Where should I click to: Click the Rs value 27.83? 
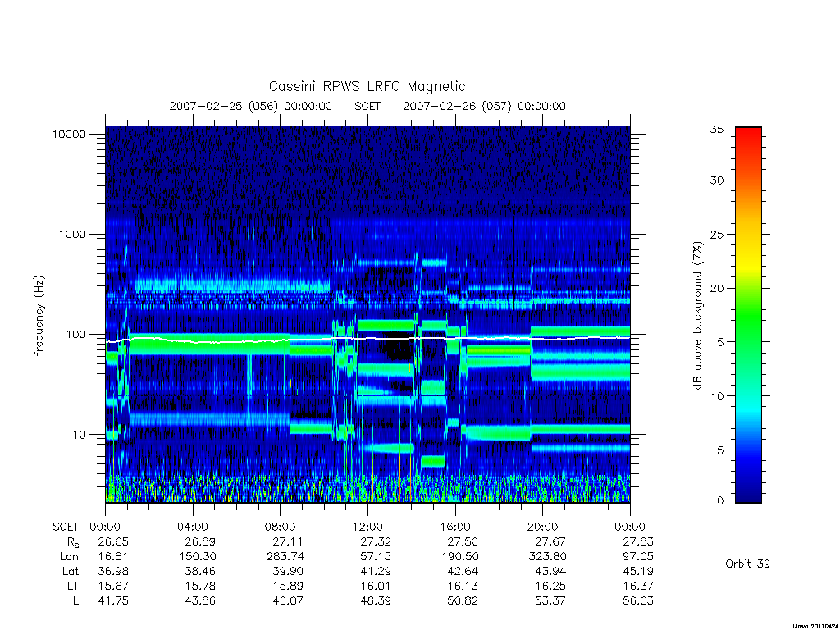[x=638, y=541]
